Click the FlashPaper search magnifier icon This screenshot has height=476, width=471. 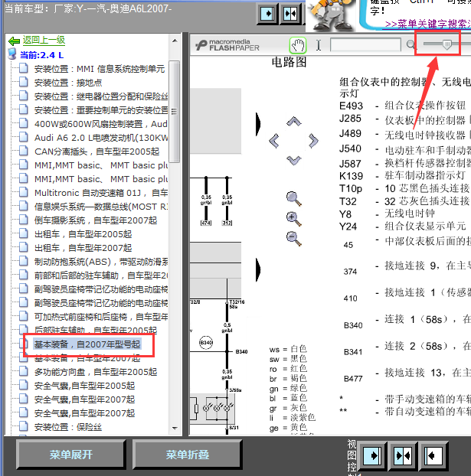pyautogui.click(x=410, y=44)
